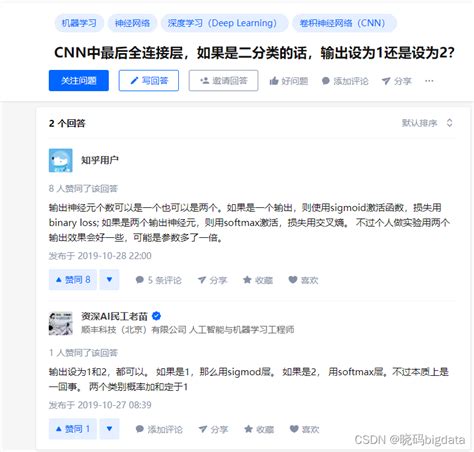The image size is (474, 452).
Task: Open 添加评论 under the question title
Action: (x=345, y=81)
